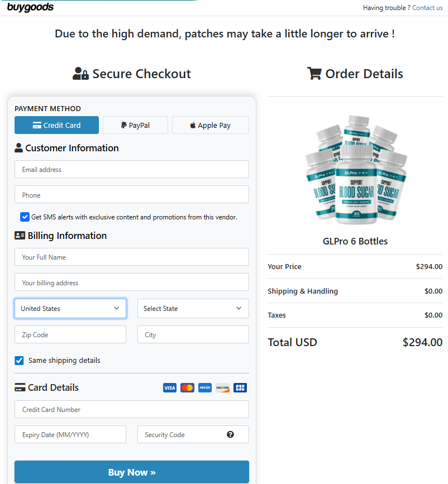Click the JCB card icon
This screenshot has height=484, width=448.
[240, 387]
